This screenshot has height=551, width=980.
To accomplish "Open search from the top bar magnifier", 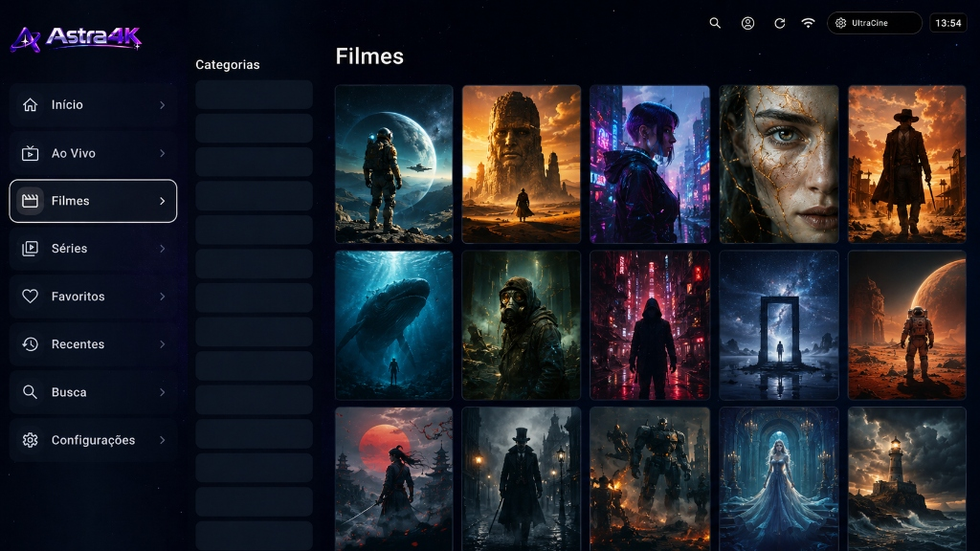I will click(x=715, y=23).
